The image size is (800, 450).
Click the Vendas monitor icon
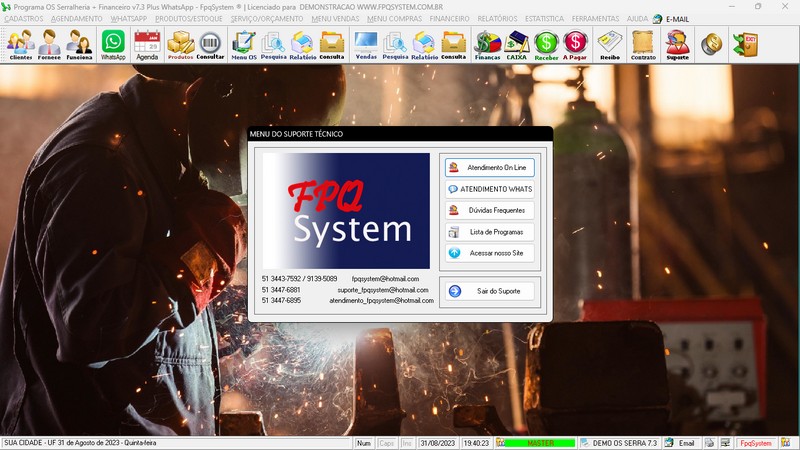pyautogui.click(x=366, y=44)
